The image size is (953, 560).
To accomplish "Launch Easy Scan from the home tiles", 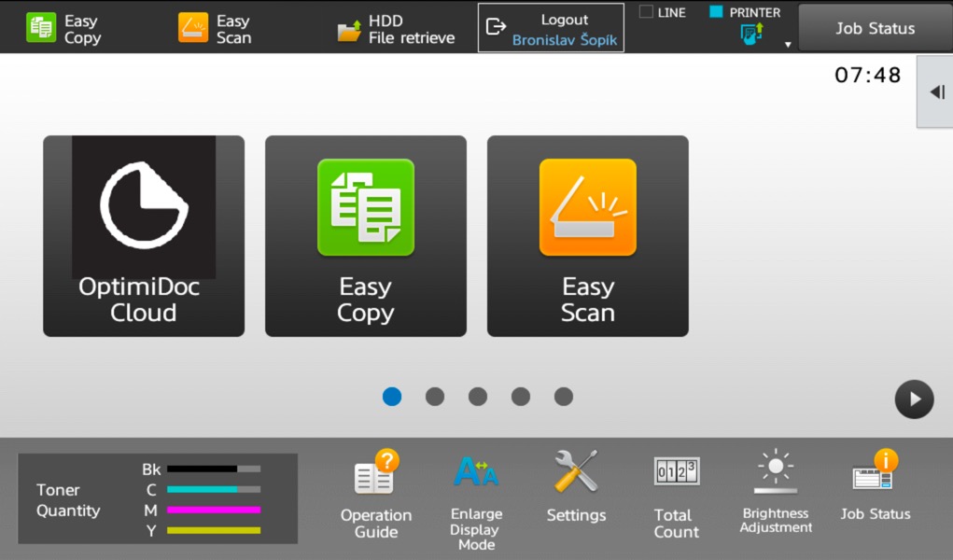I will coord(587,236).
